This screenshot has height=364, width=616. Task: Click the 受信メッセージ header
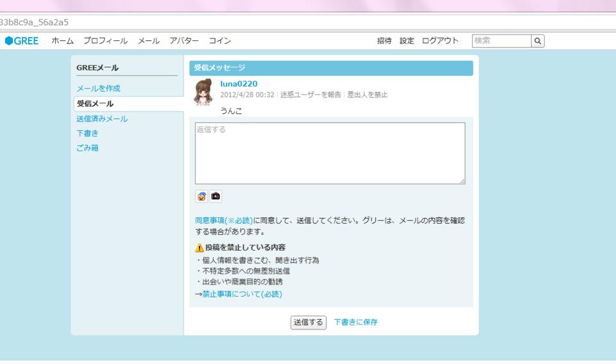pyautogui.click(x=331, y=68)
